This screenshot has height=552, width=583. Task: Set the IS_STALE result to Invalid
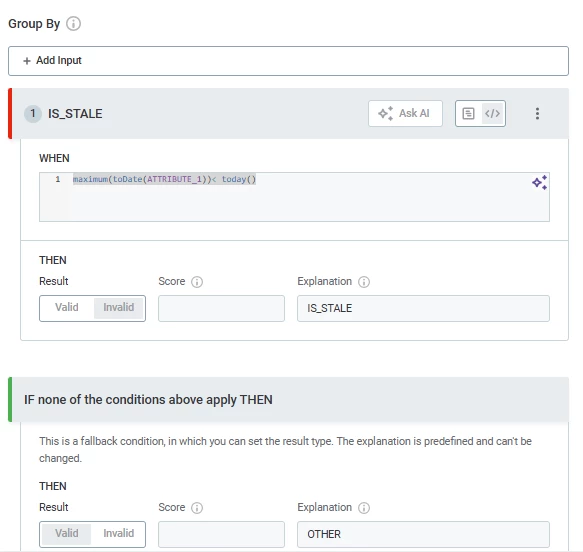click(119, 308)
